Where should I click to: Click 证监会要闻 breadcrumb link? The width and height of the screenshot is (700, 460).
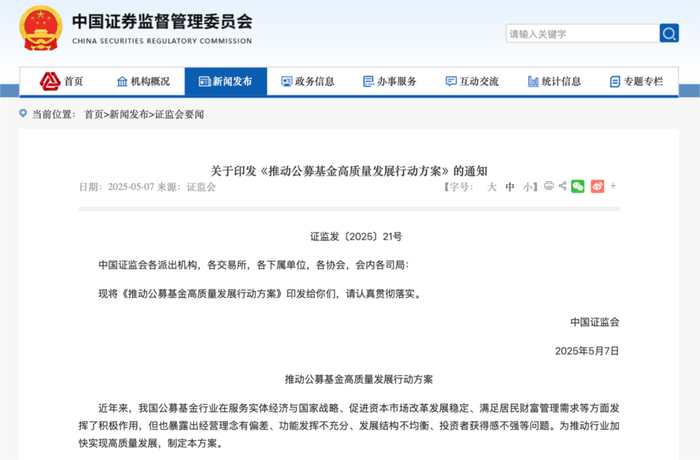[x=179, y=114]
